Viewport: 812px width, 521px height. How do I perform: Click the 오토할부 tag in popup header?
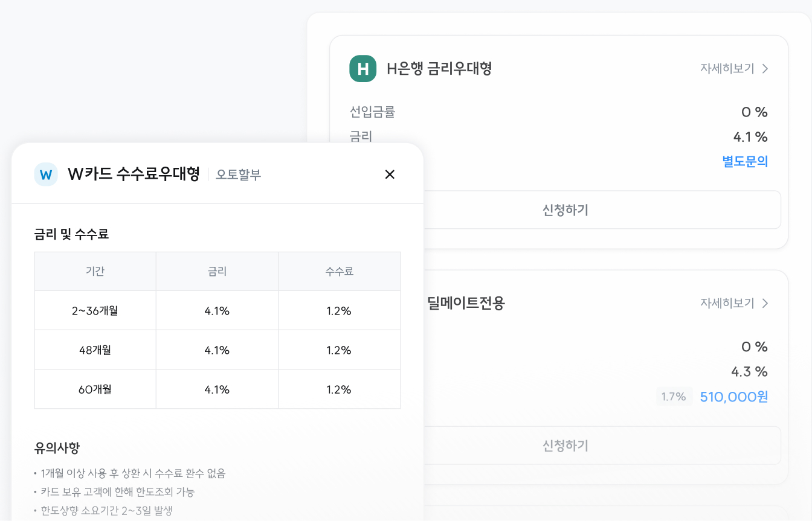[x=239, y=175]
